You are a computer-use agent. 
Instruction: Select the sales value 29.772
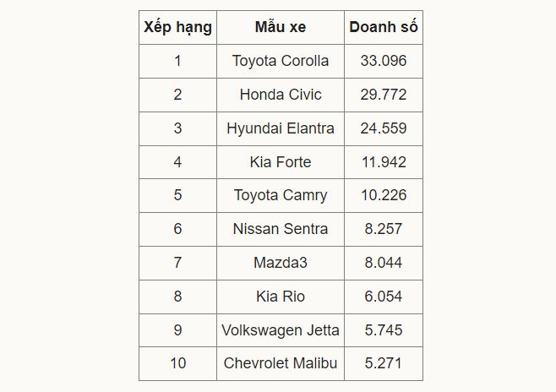[x=383, y=95]
